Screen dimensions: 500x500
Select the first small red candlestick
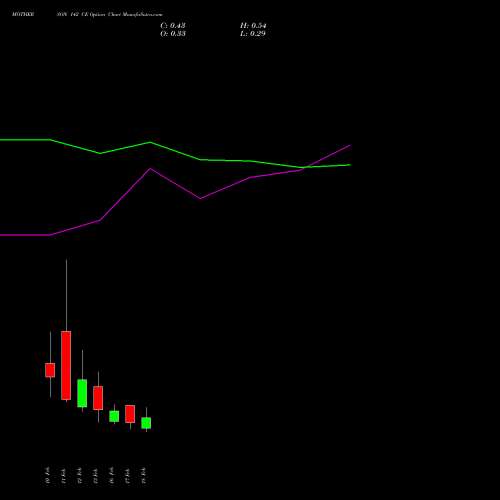[x=50, y=370]
